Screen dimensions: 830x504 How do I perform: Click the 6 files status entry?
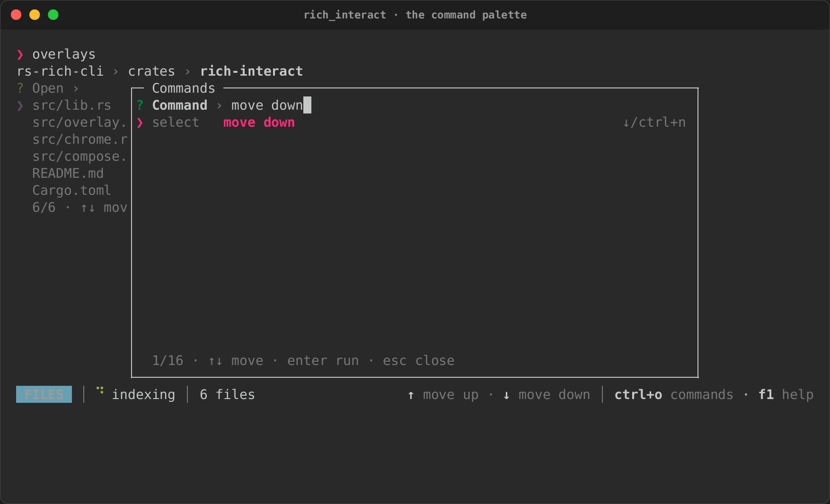click(227, 395)
